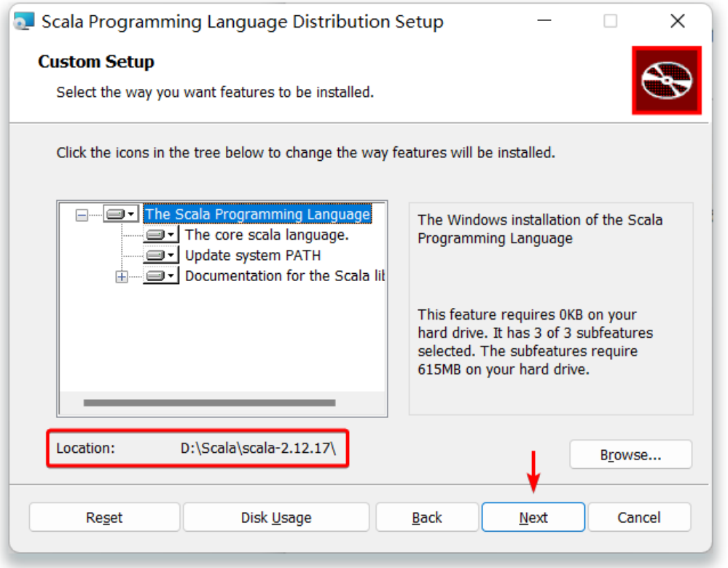This screenshot has height=568, width=728.
Task: Cancel the Scala setup
Action: [639, 517]
